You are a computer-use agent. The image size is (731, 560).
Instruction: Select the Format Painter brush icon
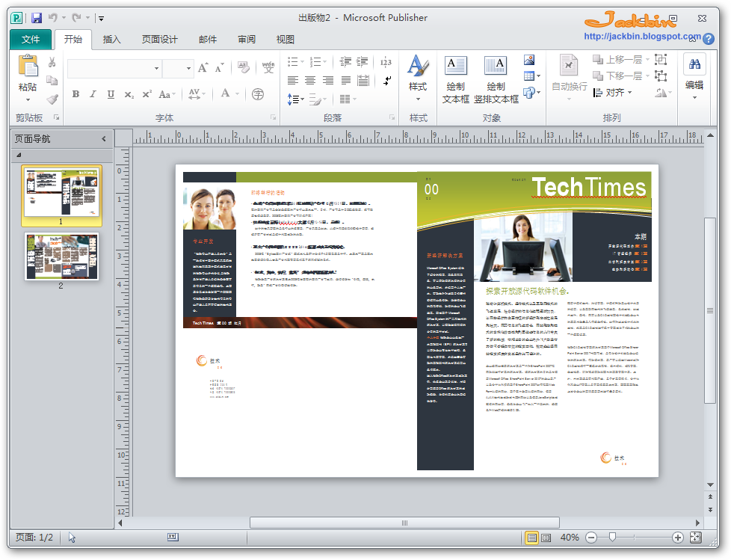52,99
